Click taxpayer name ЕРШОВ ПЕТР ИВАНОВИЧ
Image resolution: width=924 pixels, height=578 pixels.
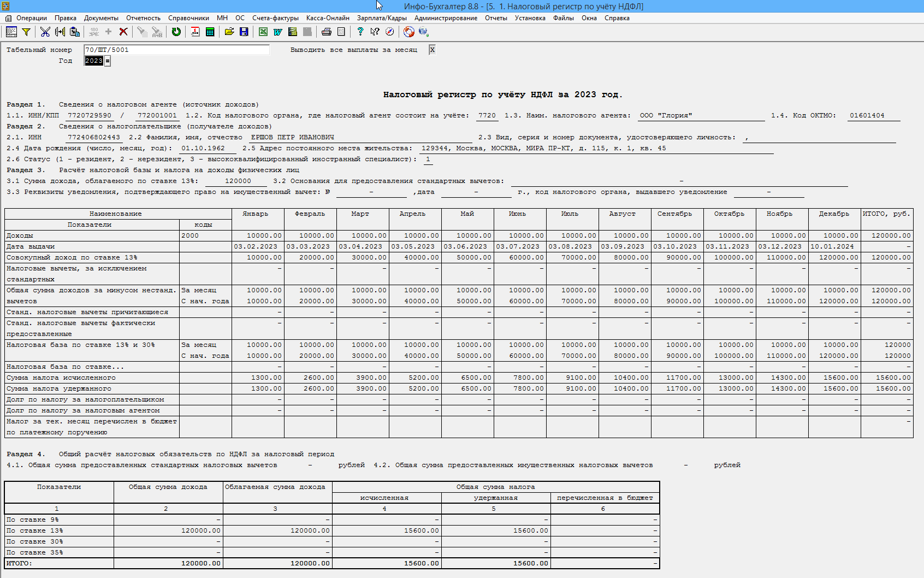293,137
